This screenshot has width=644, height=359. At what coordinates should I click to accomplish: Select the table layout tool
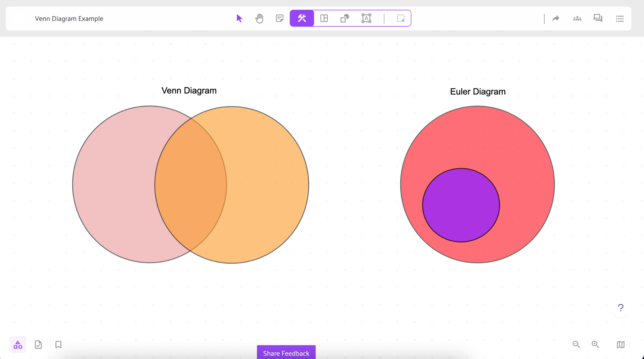pyautogui.click(x=324, y=18)
